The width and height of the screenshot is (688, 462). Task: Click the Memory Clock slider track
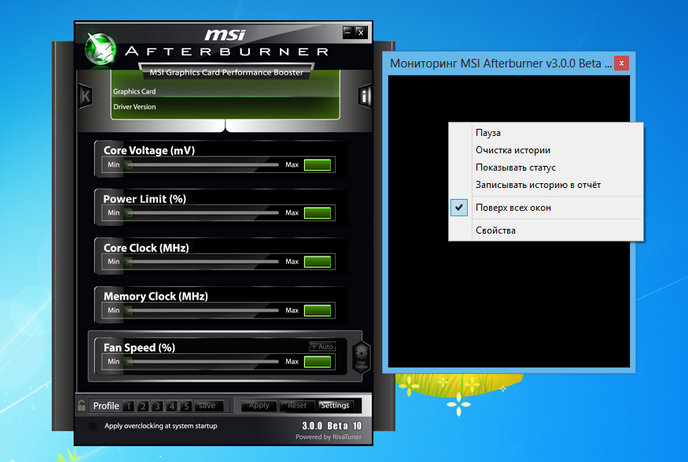pyautogui.click(x=202, y=310)
